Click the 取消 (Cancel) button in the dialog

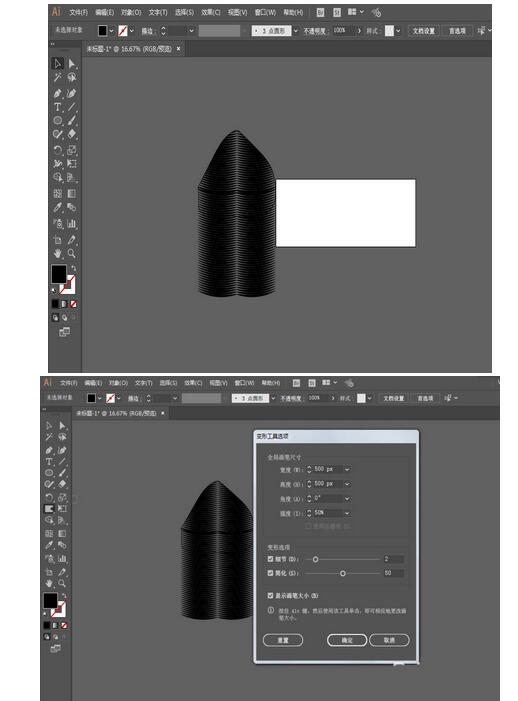coord(389,640)
